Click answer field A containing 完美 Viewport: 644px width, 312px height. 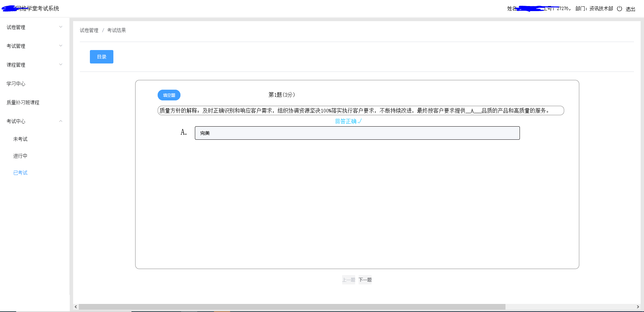pyautogui.click(x=357, y=133)
